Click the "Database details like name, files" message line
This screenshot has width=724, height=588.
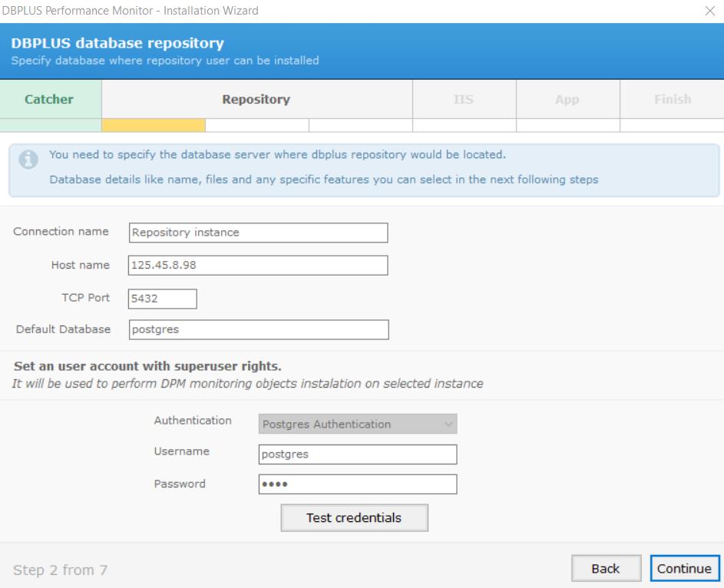(324, 179)
